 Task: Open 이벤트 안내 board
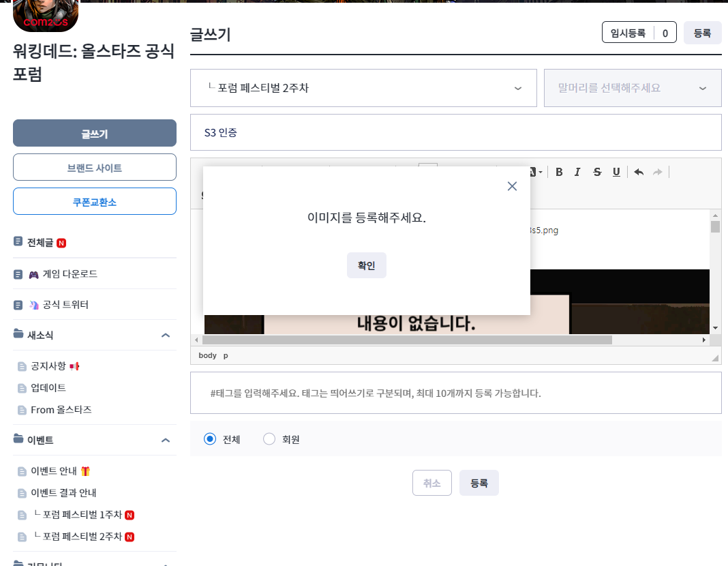click(x=54, y=471)
